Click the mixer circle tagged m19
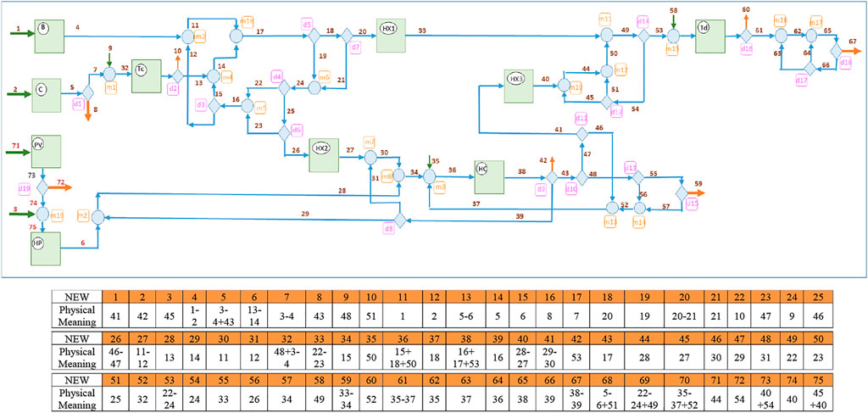Image resolution: width=868 pixels, height=413 pixels. pos(42,215)
